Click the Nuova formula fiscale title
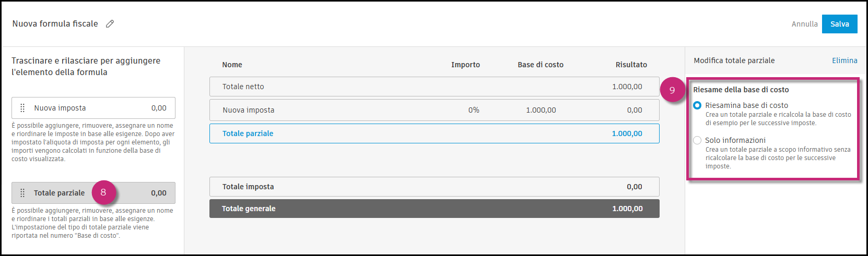 (x=55, y=23)
